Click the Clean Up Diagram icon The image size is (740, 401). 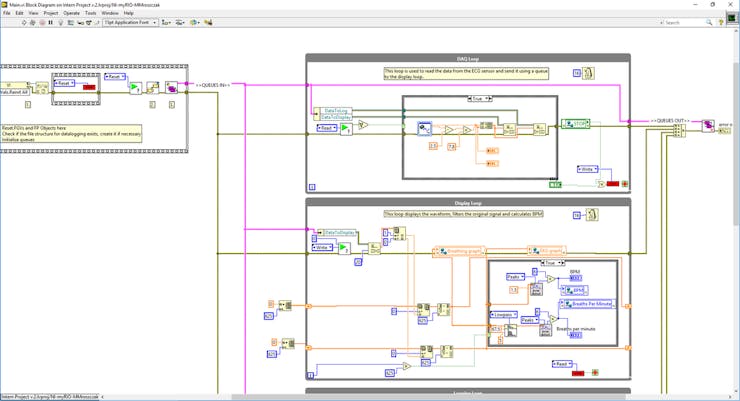tap(208, 22)
